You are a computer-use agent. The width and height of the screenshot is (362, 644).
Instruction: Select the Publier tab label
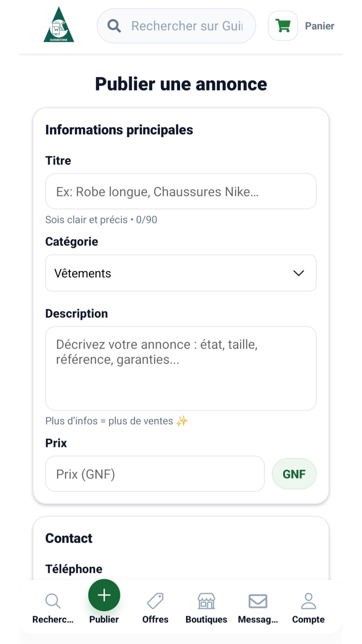coord(104,620)
